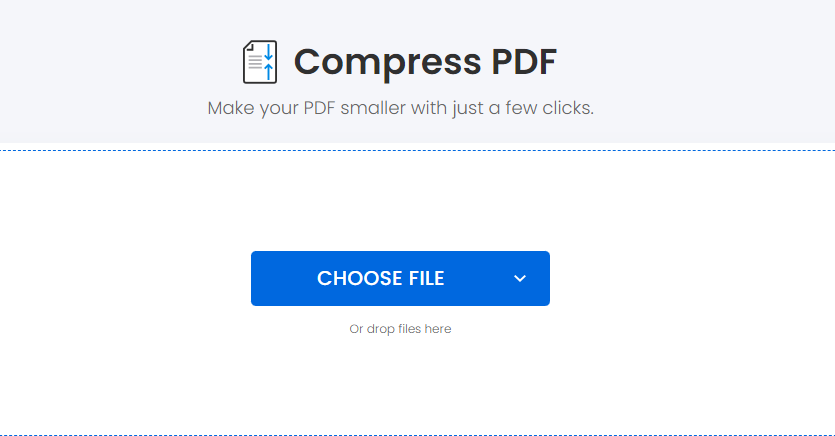835x436 pixels.
Task: Click the empty drop zone right of the CHOOSE FILE button
Action: [x=692, y=278]
